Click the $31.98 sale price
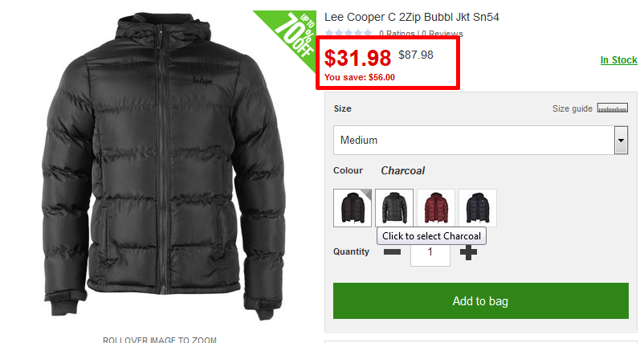The image size is (644, 343). point(357,58)
